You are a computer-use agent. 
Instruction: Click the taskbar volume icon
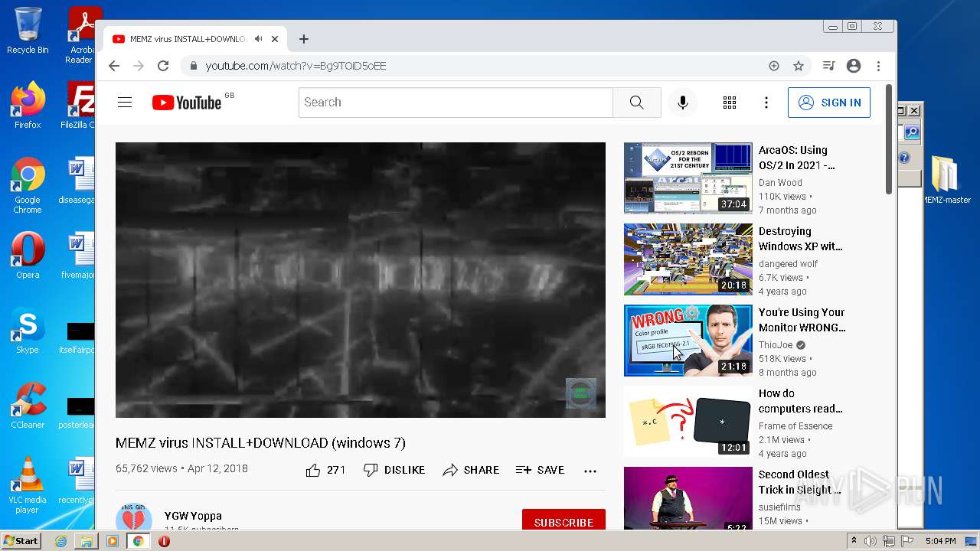point(871,541)
